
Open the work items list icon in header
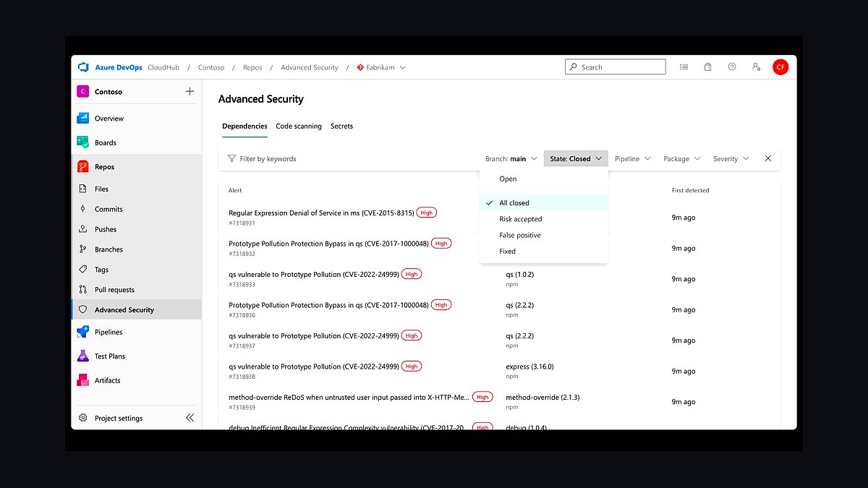coord(684,67)
